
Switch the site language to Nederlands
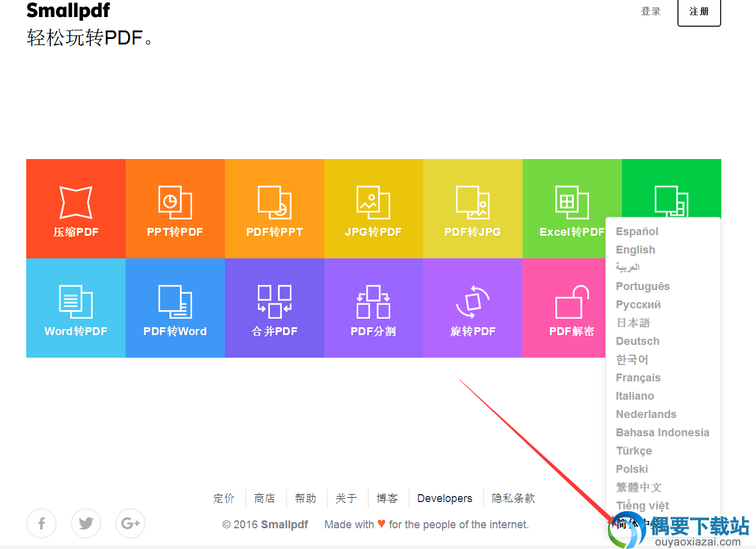coord(646,414)
